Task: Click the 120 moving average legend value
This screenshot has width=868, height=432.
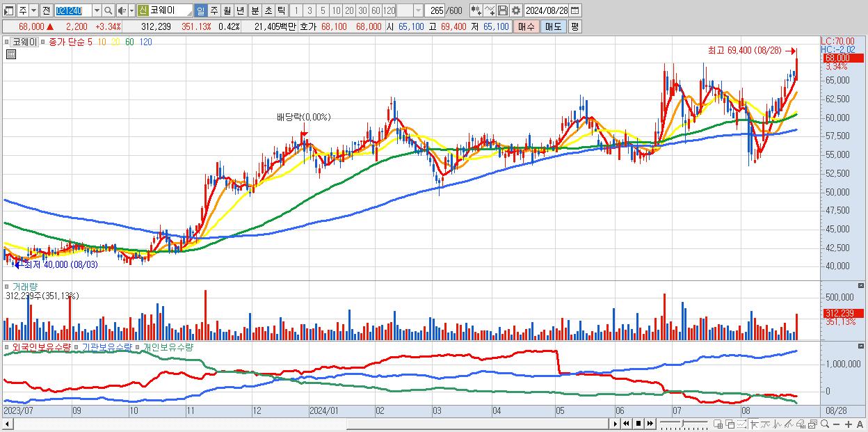Action: 146,42
